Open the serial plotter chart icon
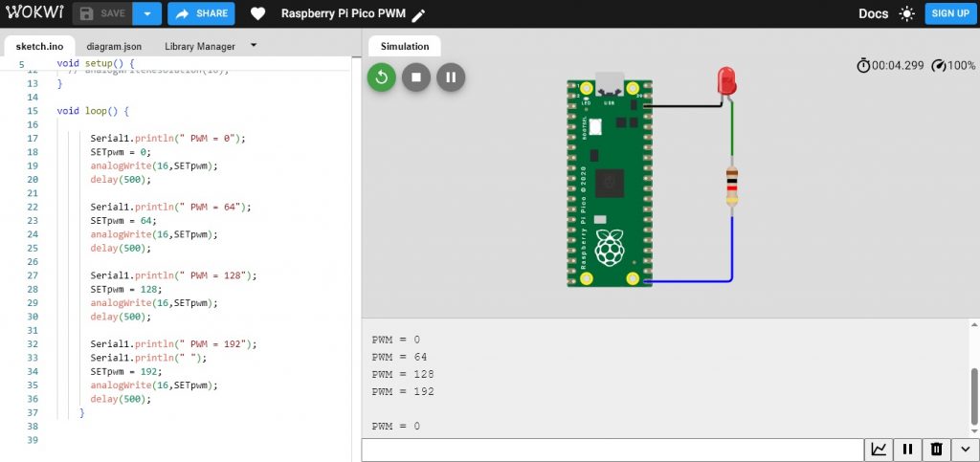The height and width of the screenshot is (462, 980). [879, 450]
